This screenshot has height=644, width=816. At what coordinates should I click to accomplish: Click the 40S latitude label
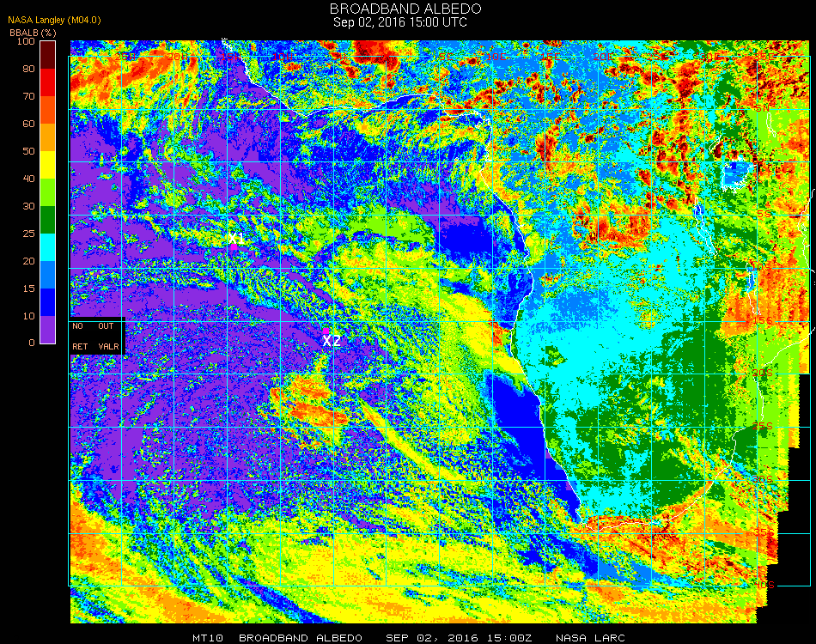click(764, 585)
